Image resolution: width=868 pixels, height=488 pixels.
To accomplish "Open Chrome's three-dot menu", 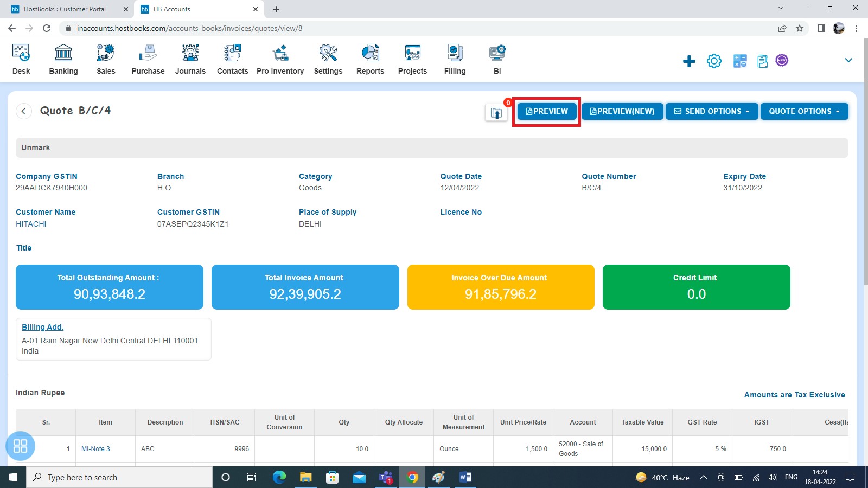I will coord(857,28).
